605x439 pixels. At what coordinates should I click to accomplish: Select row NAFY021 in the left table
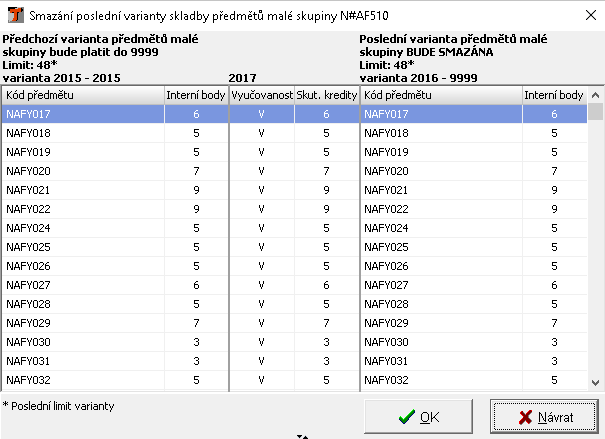[x=82, y=190]
